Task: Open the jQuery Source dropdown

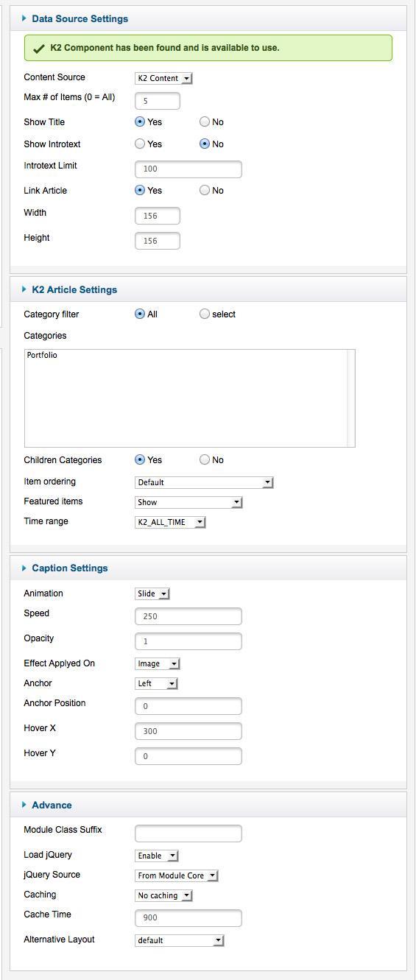Action: tap(177, 875)
